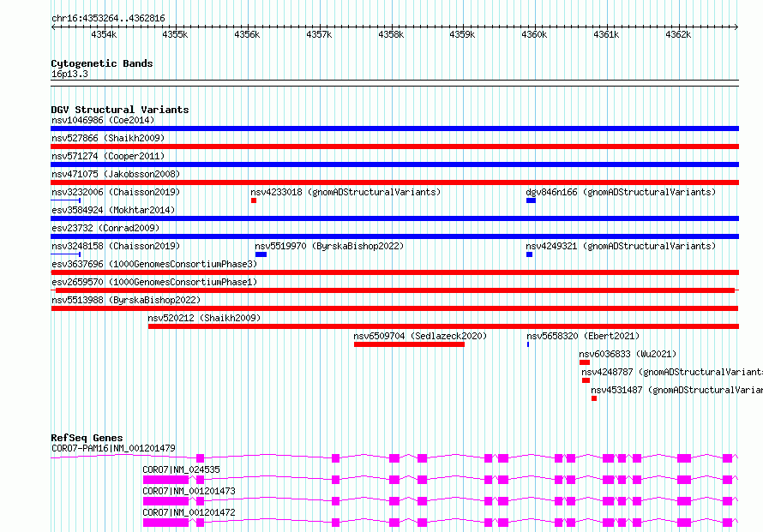This screenshot has width=763, height=532.
Task: Click the red nsv6509704 (Sedlazeck2020) variant bar
Action: pos(409,344)
